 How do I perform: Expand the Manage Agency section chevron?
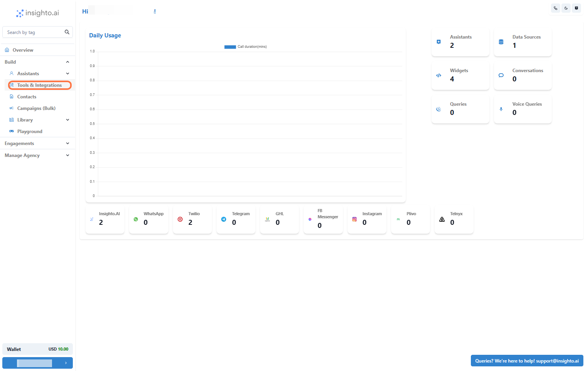(x=68, y=155)
